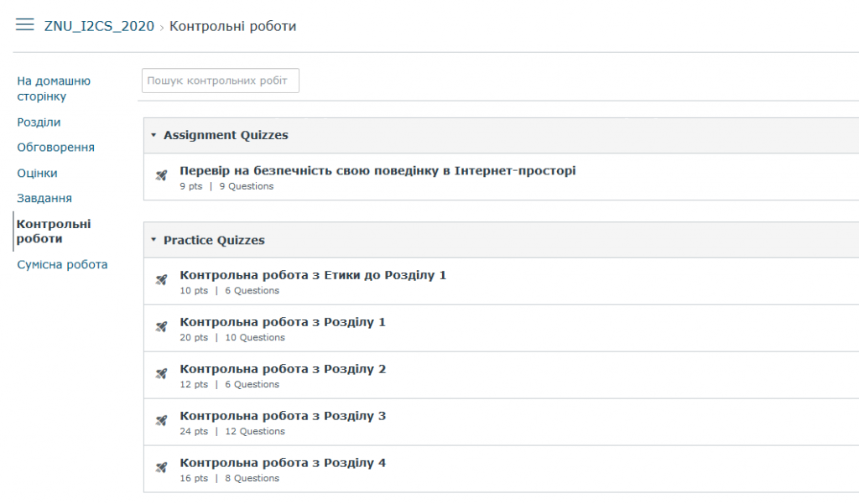Screen dimensions: 859x504
Task: Click rocket icon beside Розділу 2 quiz
Action: (x=162, y=375)
